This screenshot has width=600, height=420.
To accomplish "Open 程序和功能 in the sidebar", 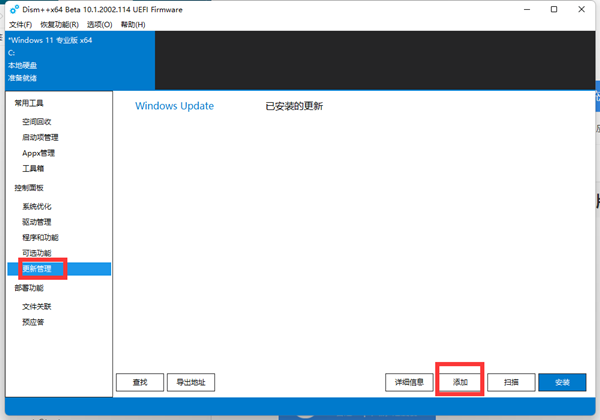I will pos(40,238).
